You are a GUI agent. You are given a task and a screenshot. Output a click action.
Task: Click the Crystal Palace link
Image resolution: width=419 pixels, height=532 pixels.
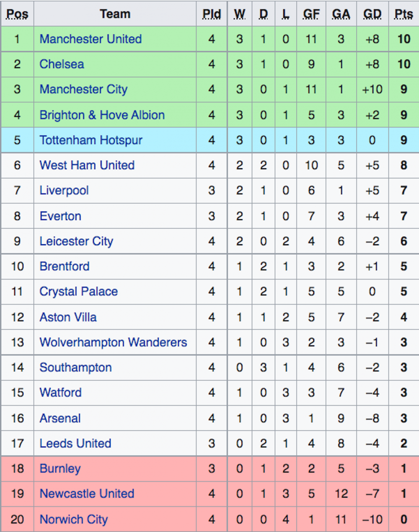78,292
